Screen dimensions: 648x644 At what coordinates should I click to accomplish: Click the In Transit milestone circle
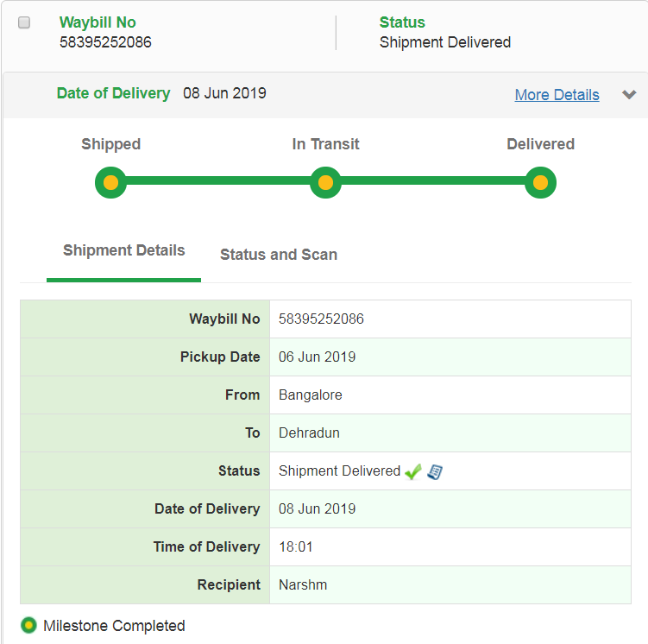(x=325, y=183)
